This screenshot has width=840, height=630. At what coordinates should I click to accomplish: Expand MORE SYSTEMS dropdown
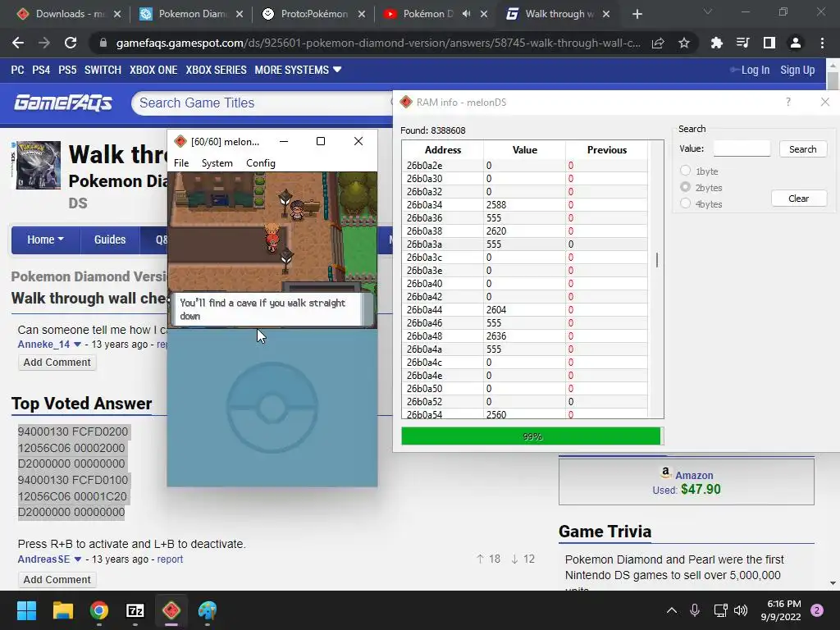click(x=298, y=70)
